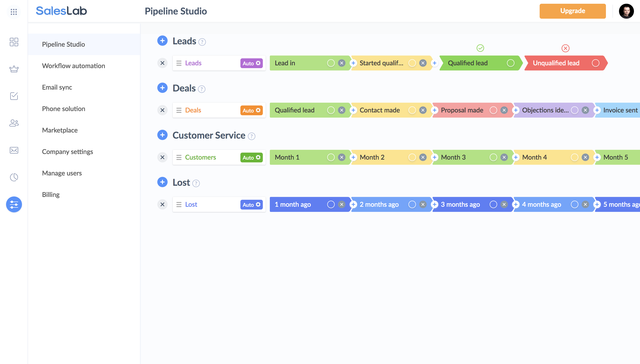The height and width of the screenshot is (364, 640).
Task: Click the statistics pie chart icon
Action: pos(14,177)
